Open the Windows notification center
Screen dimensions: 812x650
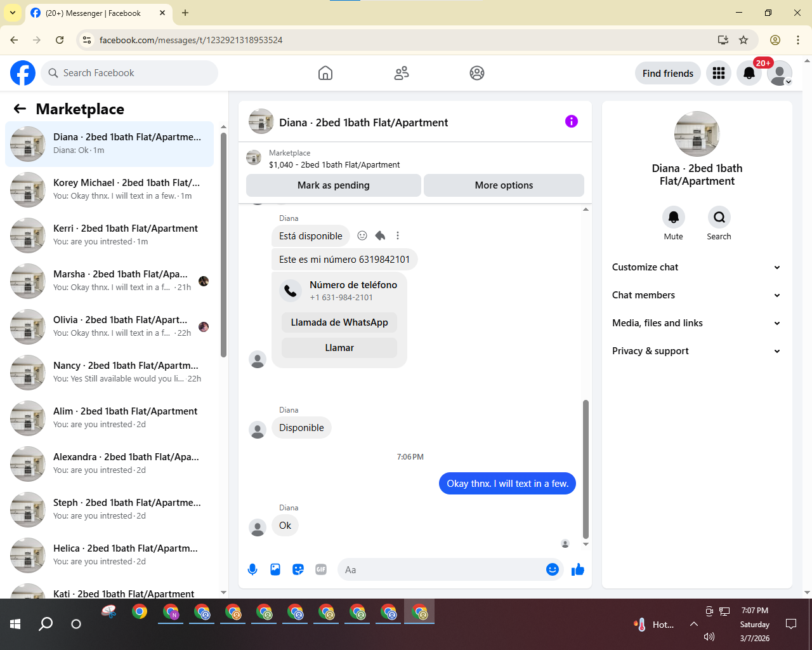[791, 624]
